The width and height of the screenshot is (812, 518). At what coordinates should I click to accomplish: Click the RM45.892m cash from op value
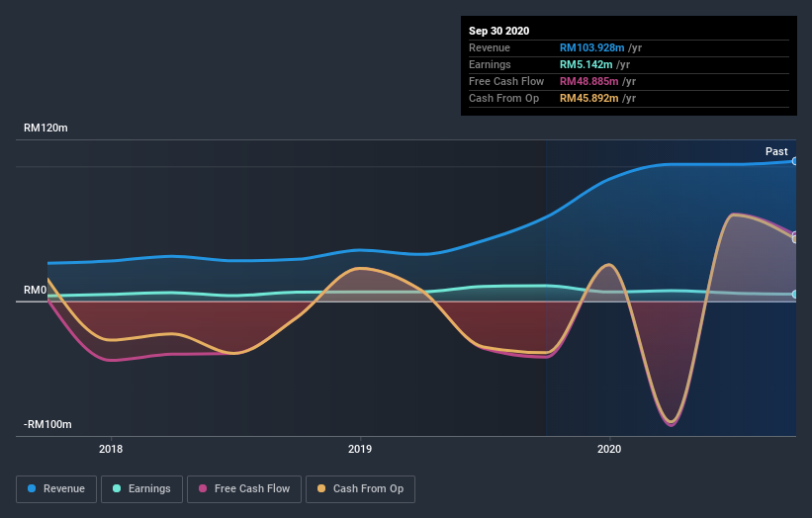[x=588, y=98]
